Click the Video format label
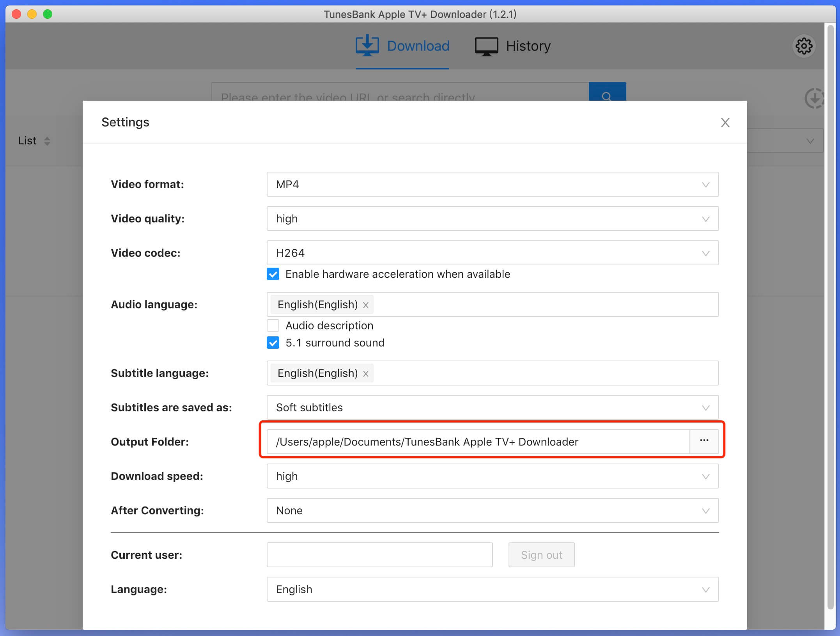840x636 pixels. coord(147,184)
